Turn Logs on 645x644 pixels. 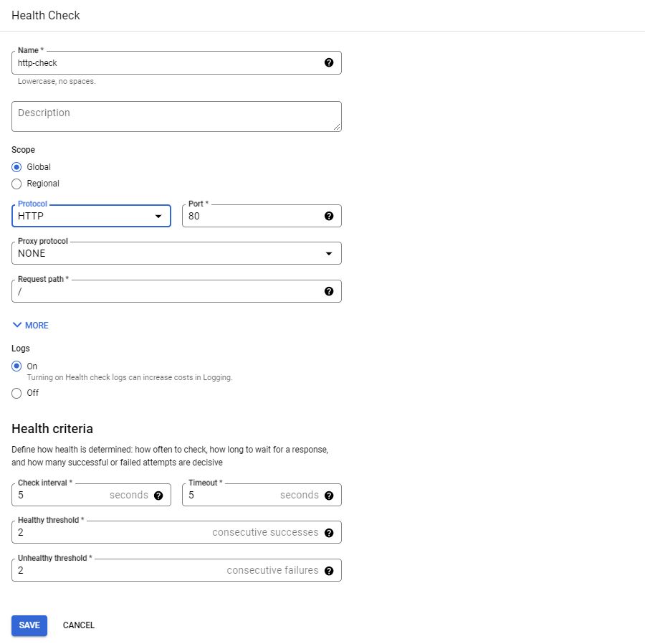coord(17,366)
